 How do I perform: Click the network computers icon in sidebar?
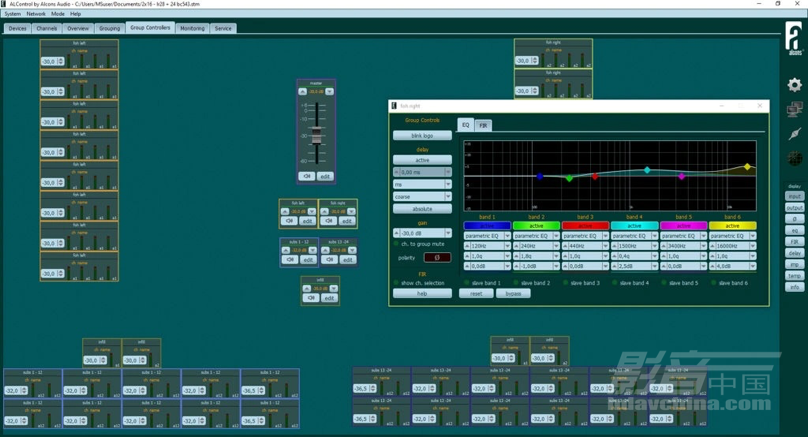pyautogui.click(x=794, y=110)
